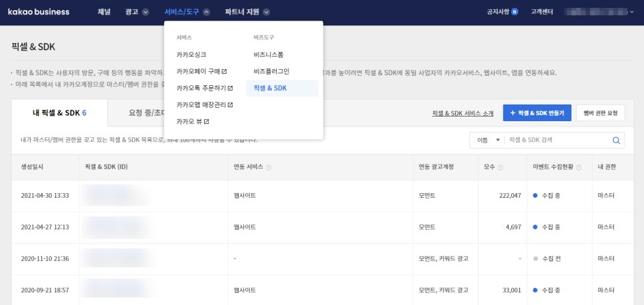Image resolution: width=644 pixels, height=305 pixels.
Task: Click 수집 중 status in 2021-04-30 row
Action: coord(547,196)
